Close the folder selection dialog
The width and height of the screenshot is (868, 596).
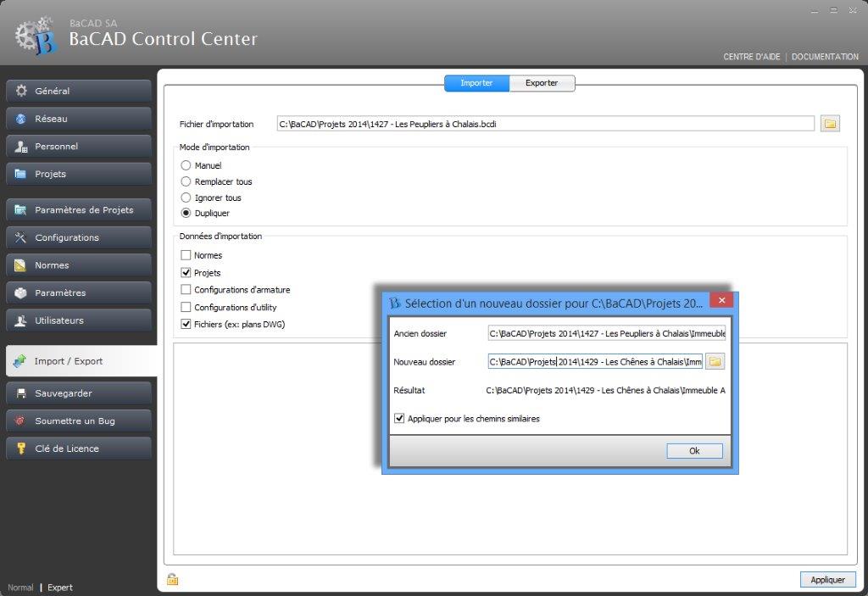(x=721, y=300)
